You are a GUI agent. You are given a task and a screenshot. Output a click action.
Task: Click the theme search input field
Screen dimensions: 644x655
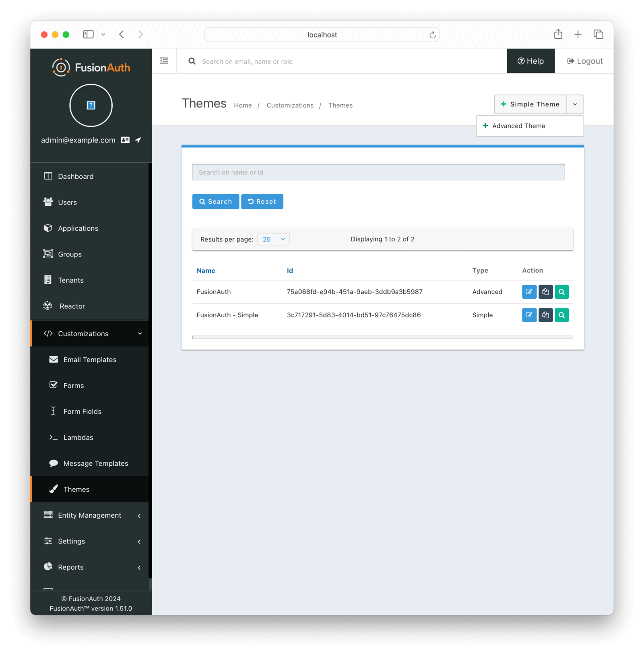[378, 172]
